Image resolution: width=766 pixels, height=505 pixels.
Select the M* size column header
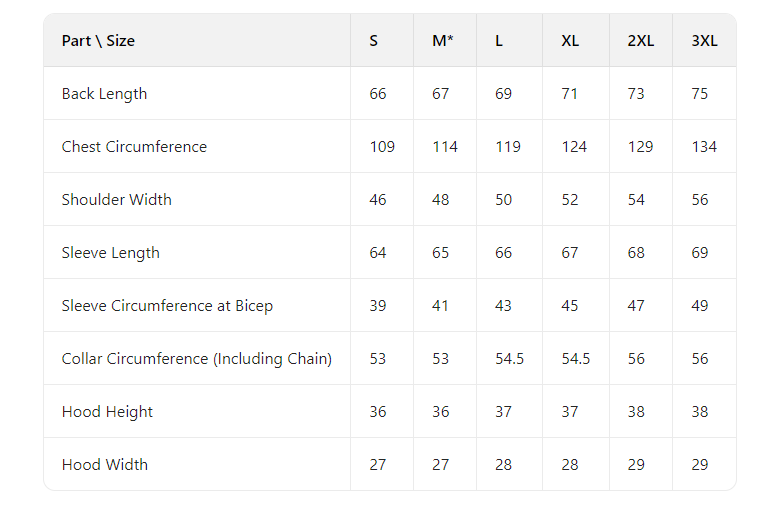pos(443,41)
